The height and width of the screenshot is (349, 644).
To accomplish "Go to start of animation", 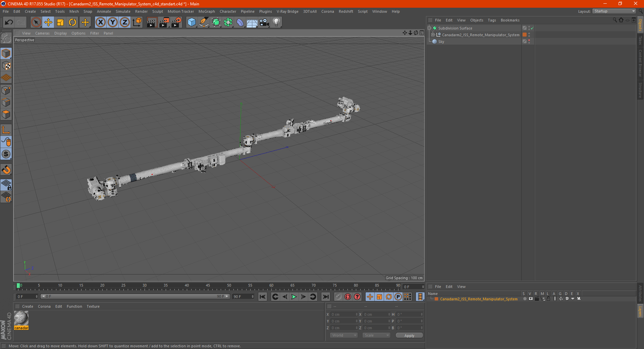I will pos(262,297).
